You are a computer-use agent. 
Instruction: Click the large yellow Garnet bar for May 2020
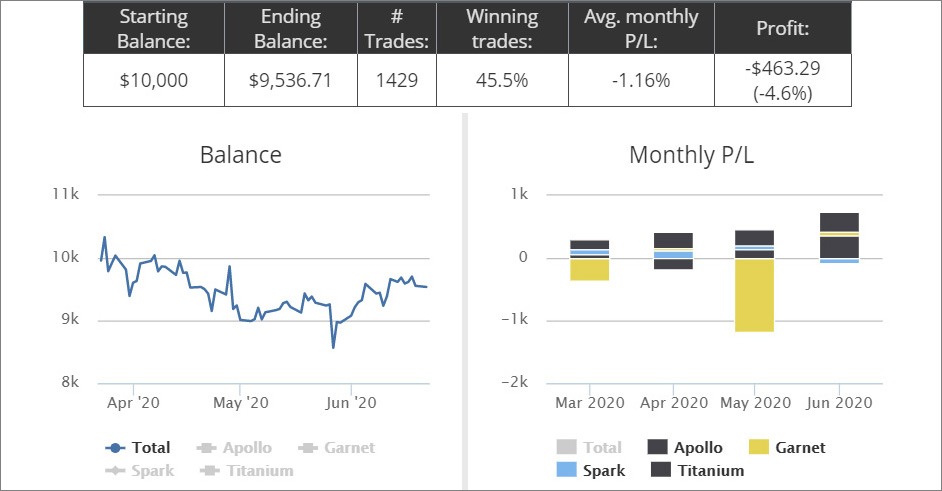(755, 295)
